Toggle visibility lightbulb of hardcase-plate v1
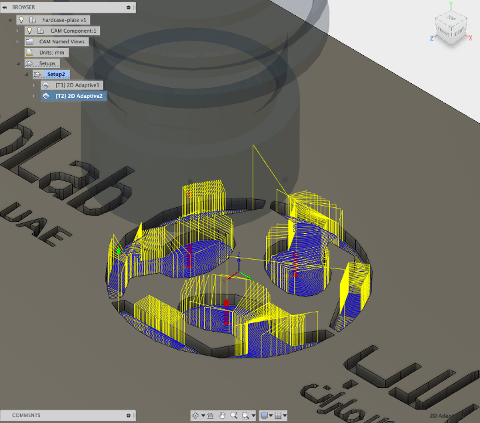480x423 pixels. tap(22, 20)
